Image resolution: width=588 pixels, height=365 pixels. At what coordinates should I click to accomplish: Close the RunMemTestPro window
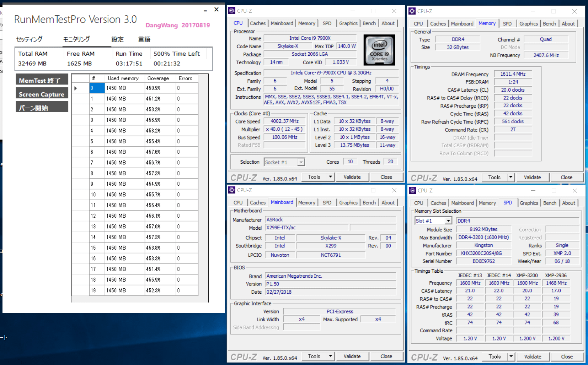click(216, 10)
